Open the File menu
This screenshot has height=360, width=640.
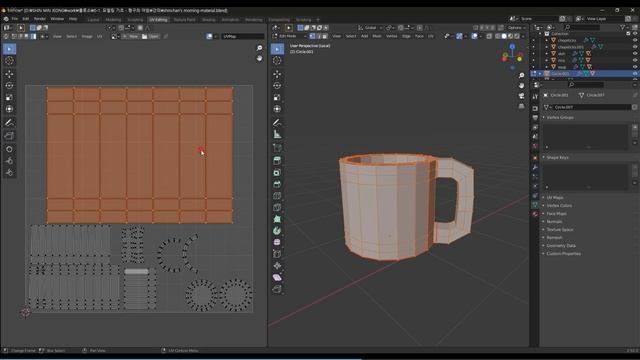click(15, 19)
